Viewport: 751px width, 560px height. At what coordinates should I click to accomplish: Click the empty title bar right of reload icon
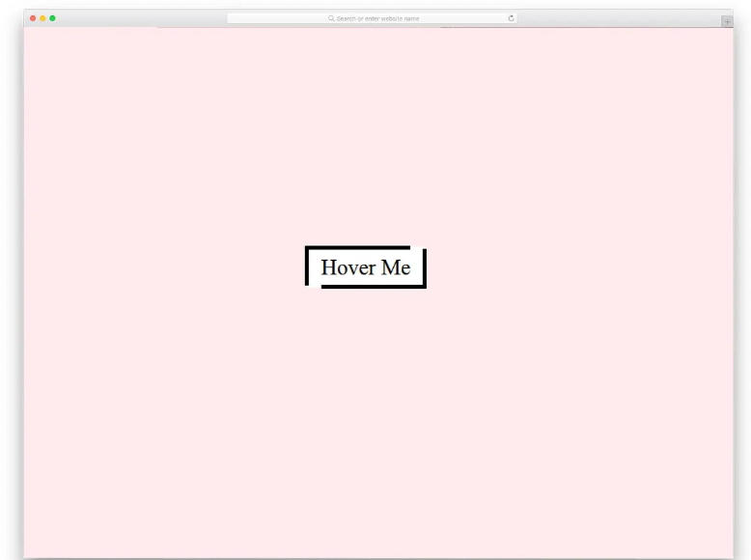click(x=618, y=18)
